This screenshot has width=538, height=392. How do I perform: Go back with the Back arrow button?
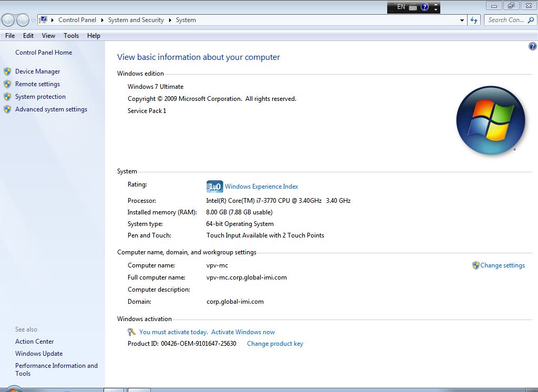8,20
